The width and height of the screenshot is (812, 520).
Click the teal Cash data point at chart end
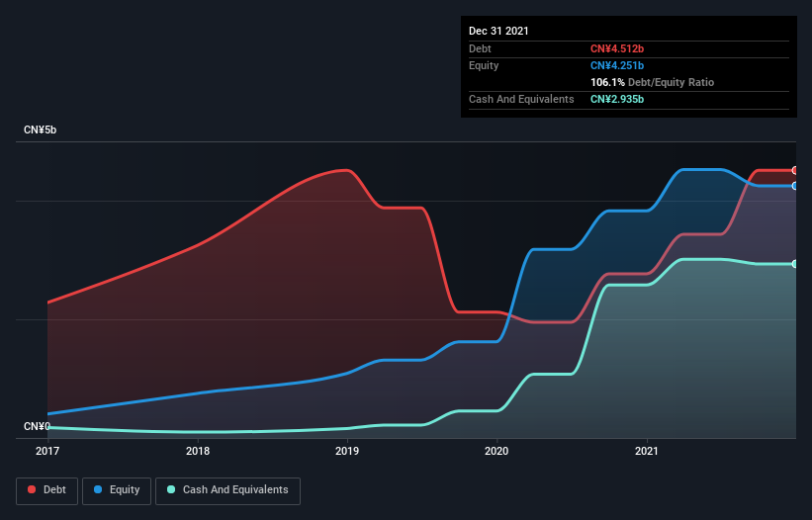(x=795, y=264)
